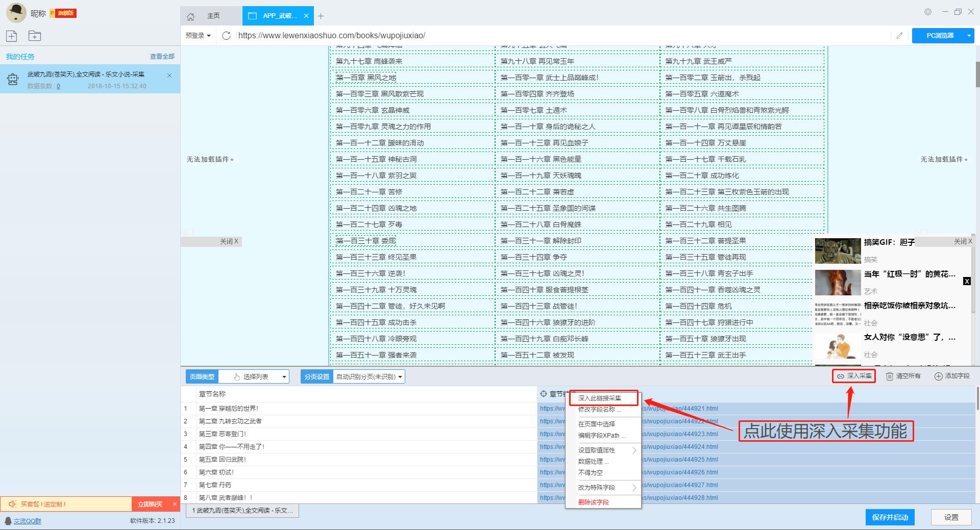Click the new task plus icon
Image resolution: width=980 pixels, height=530 pixels.
click(12, 36)
